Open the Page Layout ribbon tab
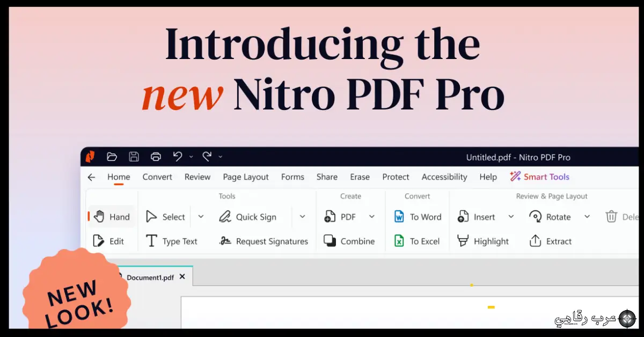 [x=246, y=177]
